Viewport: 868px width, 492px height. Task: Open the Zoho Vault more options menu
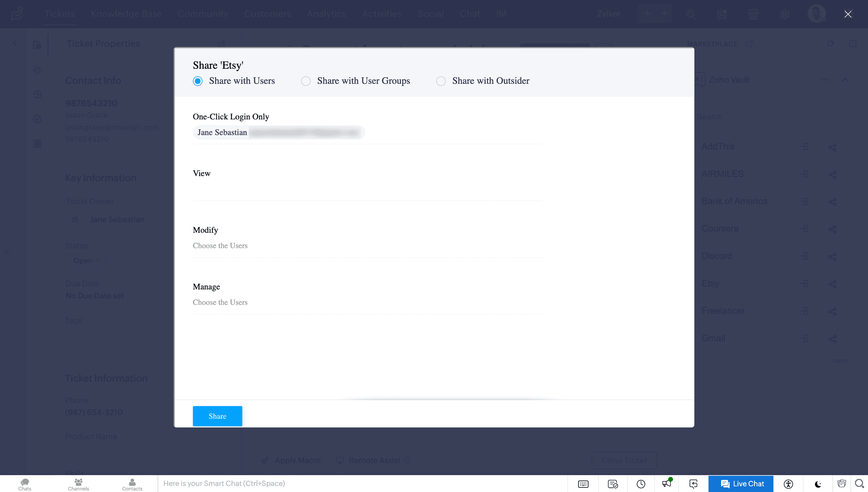(825, 80)
